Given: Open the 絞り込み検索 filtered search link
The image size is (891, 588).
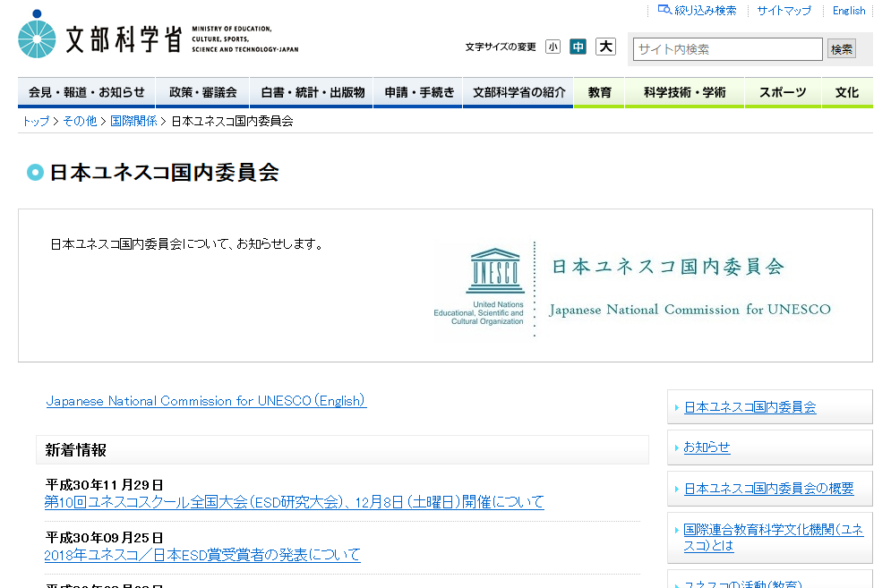Looking at the screenshot, I should [x=698, y=10].
